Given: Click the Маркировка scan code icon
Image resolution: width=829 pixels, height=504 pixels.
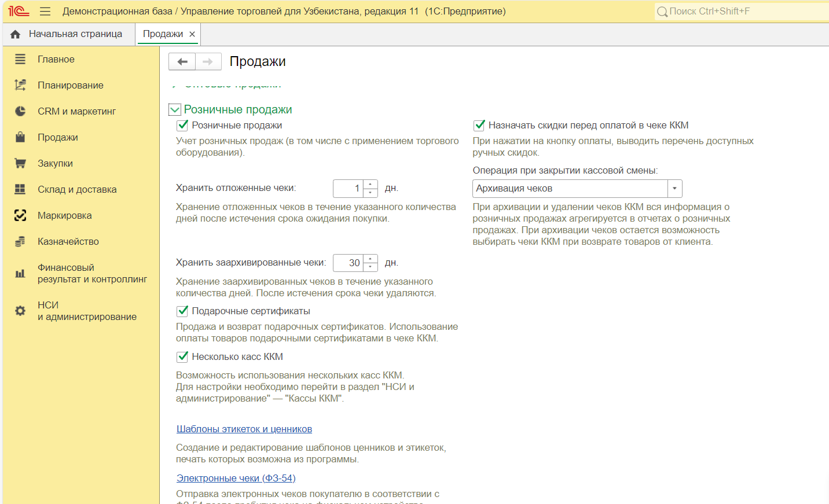Looking at the screenshot, I should point(20,215).
